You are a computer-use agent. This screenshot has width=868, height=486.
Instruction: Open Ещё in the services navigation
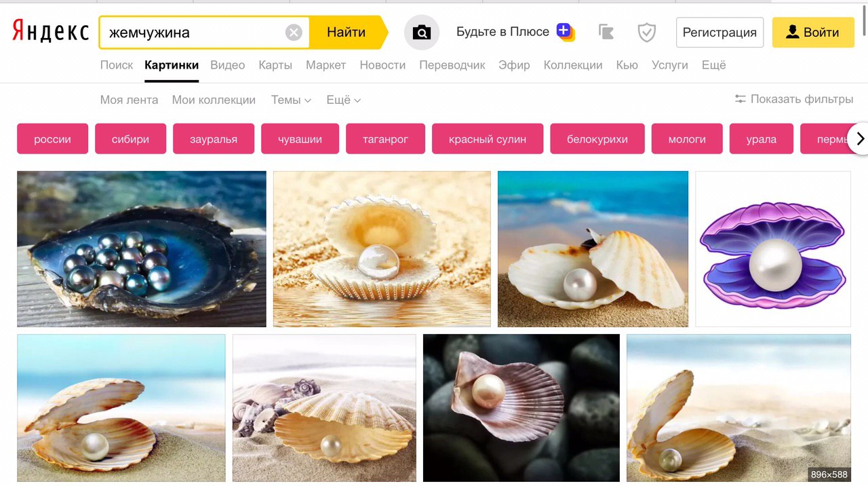pos(713,65)
